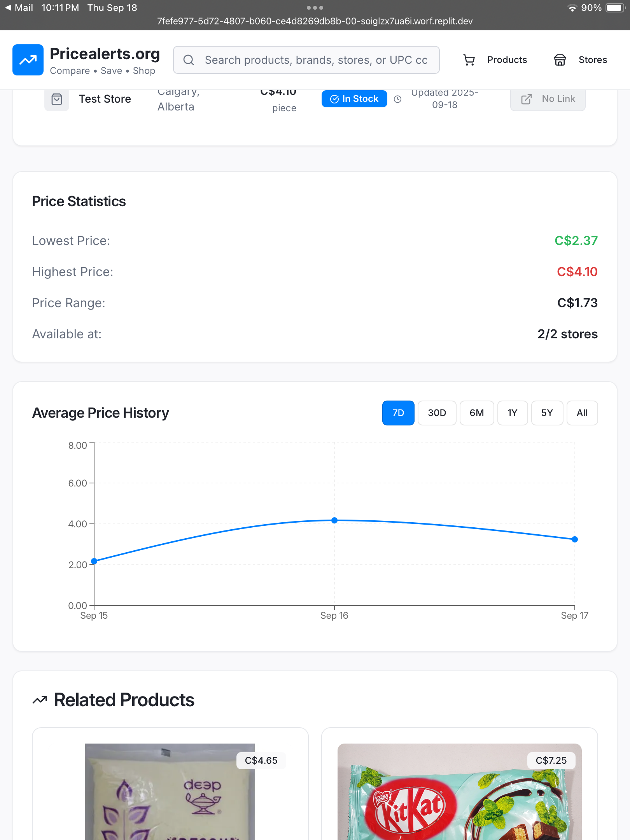630x840 pixels.
Task: Click the highest price C$4.10 value
Action: [577, 272]
